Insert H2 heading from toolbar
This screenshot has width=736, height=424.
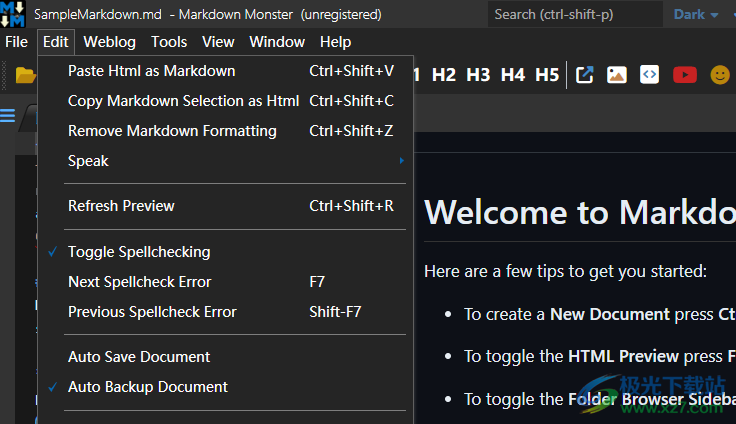pyautogui.click(x=444, y=75)
